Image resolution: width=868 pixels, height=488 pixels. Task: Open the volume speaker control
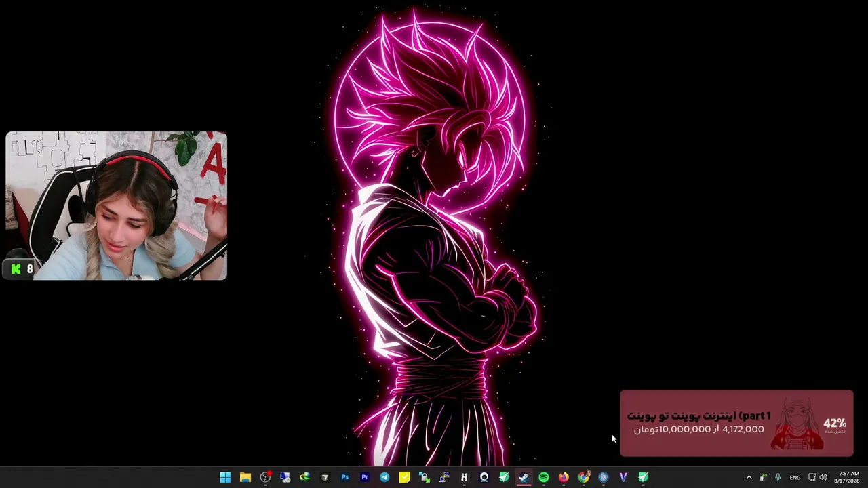(823, 477)
